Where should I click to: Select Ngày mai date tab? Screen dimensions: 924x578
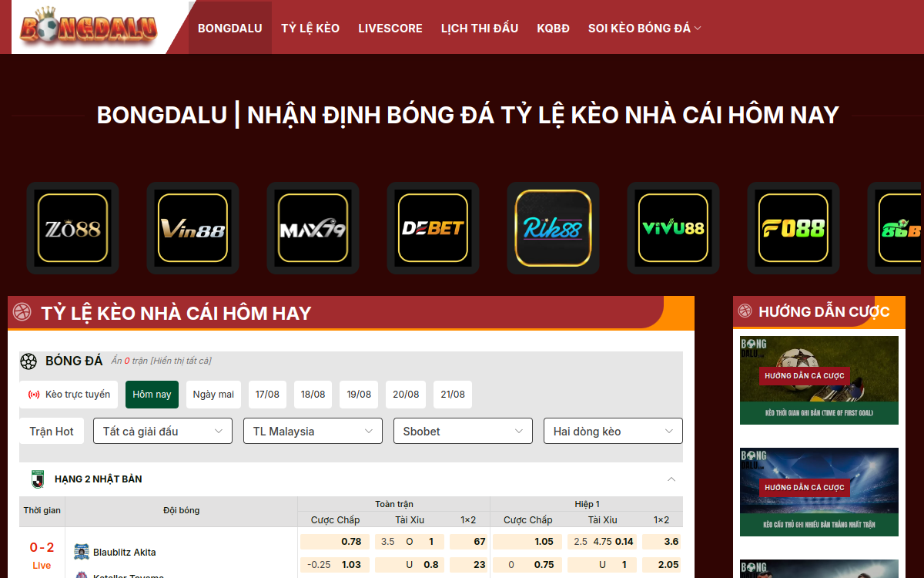(x=213, y=395)
